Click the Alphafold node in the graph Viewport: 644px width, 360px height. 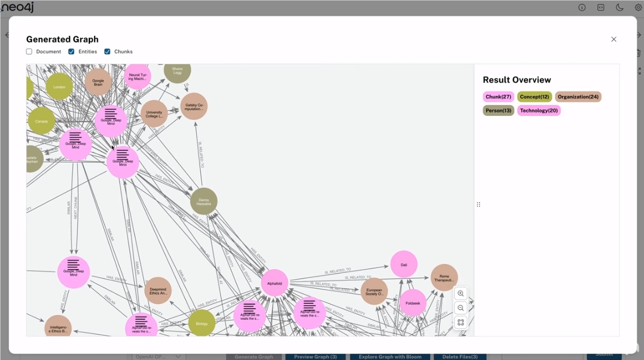(274, 283)
